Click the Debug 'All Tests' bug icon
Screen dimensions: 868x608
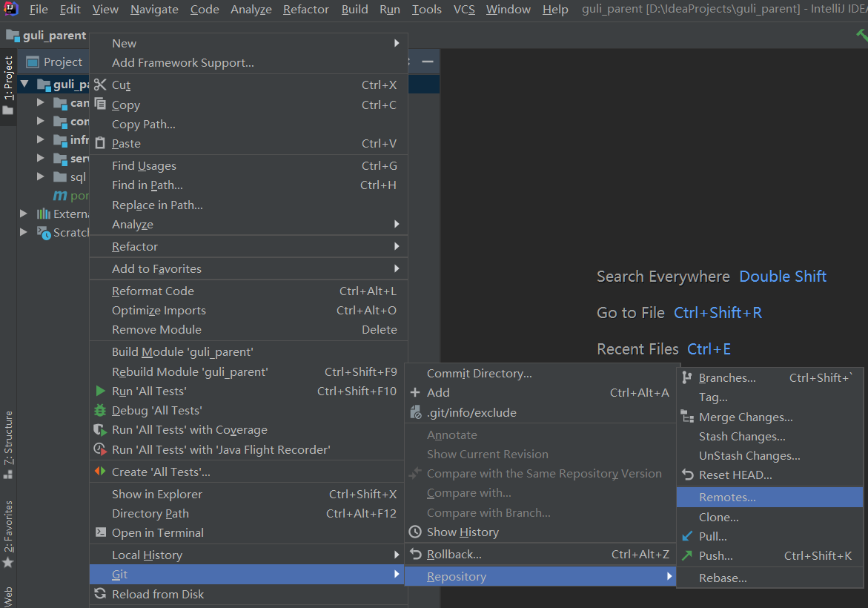100,410
